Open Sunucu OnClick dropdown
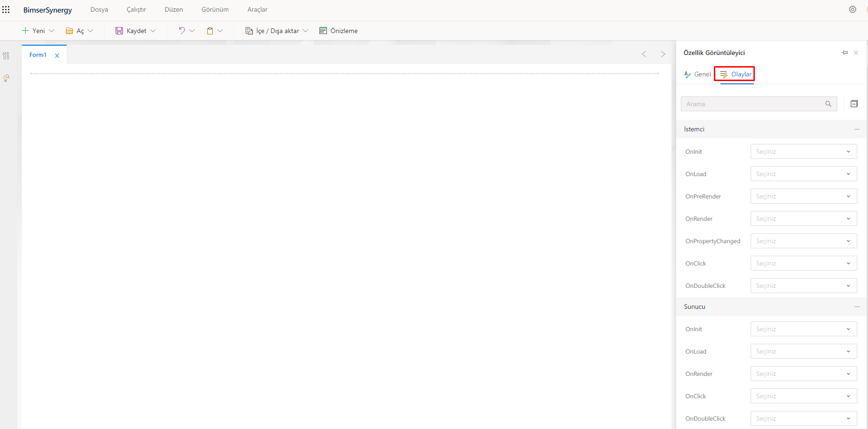The width and height of the screenshot is (868, 429). pos(804,396)
